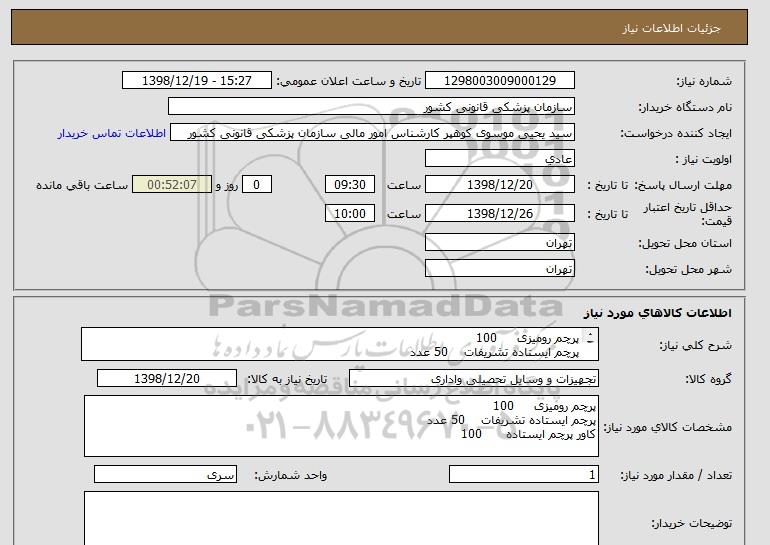Click the text ساعت باقی مانده

pyautogui.click(x=82, y=185)
